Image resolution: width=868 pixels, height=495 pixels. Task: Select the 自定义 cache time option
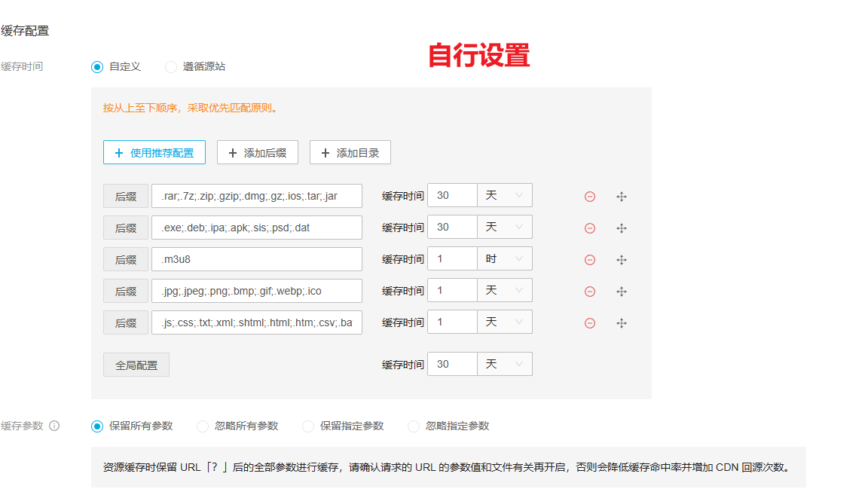point(97,66)
